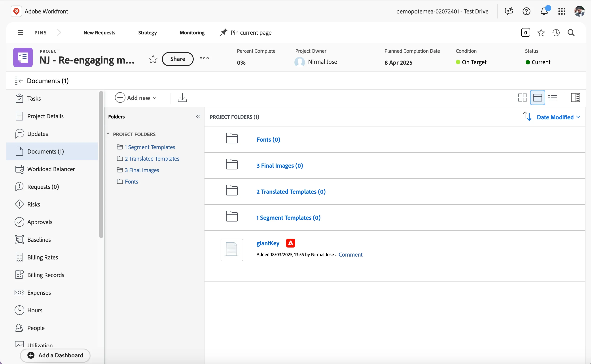The height and width of the screenshot is (364, 591).
Task: Open the giantKey document link
Action: coord(268,243)
